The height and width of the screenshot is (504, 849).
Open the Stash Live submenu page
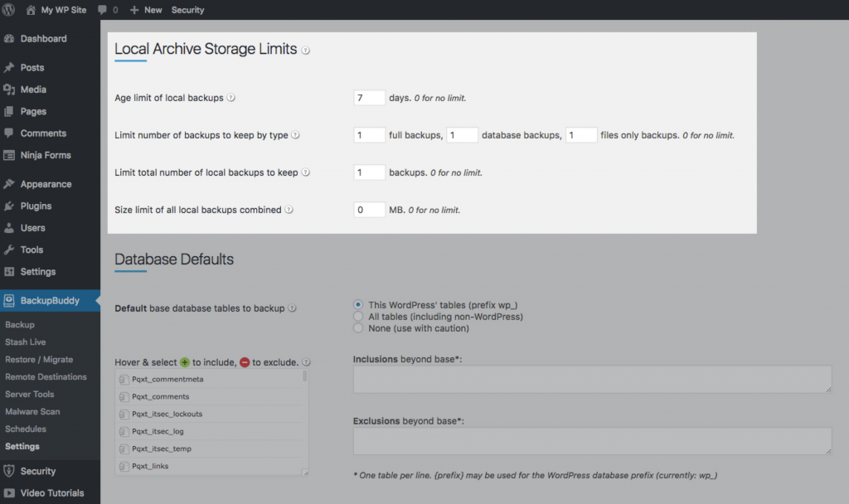click(x=26, y=342)
